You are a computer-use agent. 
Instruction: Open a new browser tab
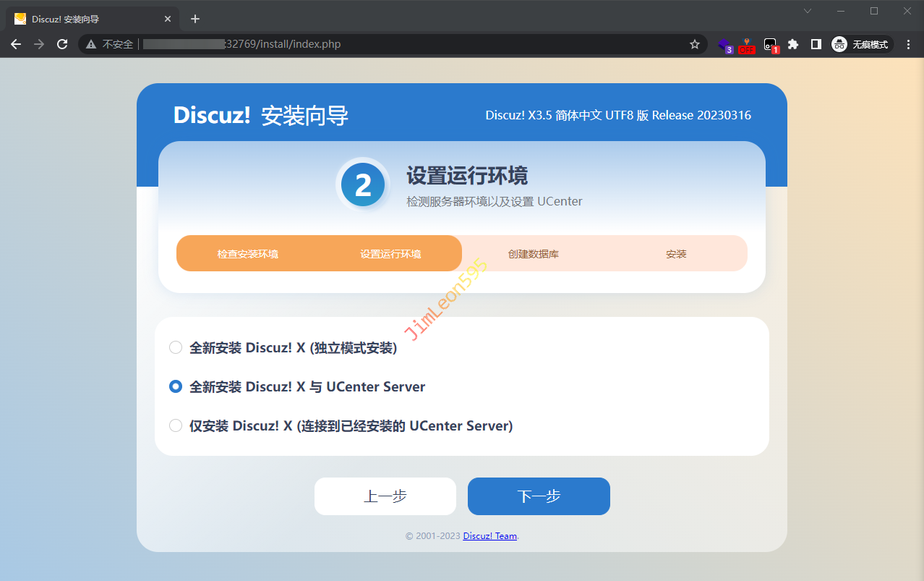(x=194, y=19)
